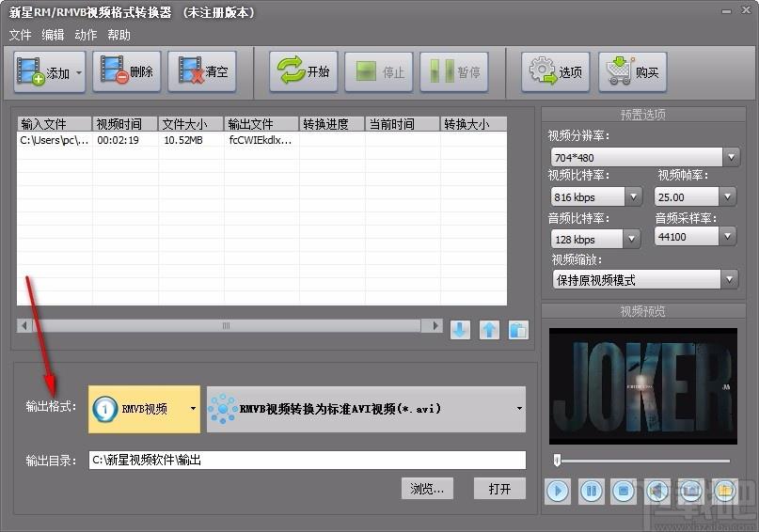Close the converter window

(747, 10)
